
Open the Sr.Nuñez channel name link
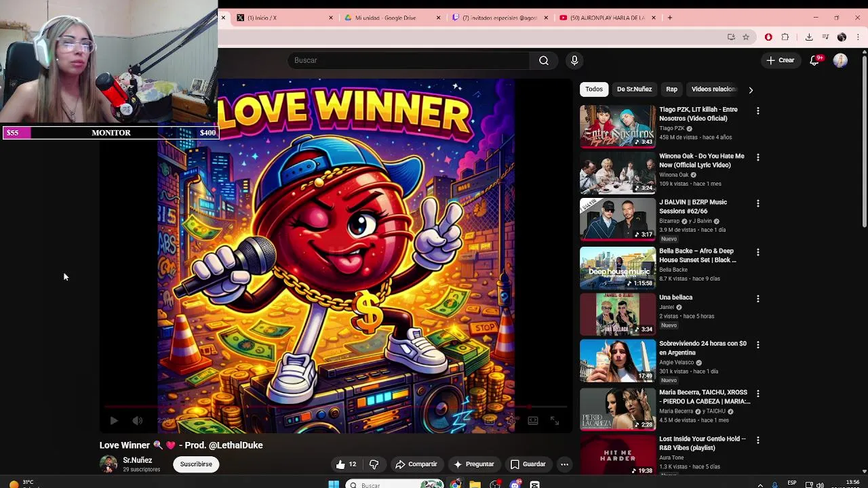137,460
